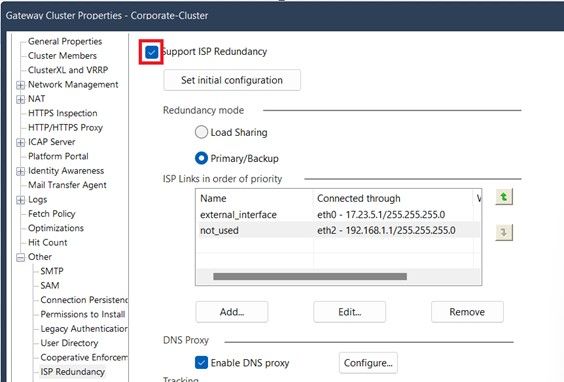Open Hit Count page
Screen dimensions: 564x382
(47, 242)
